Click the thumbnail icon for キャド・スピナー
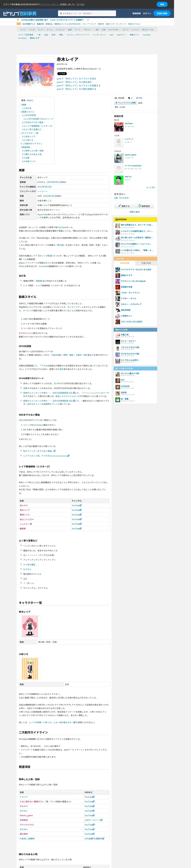The width and height of the screenshot is (191, 868). (x=118, y=342)
